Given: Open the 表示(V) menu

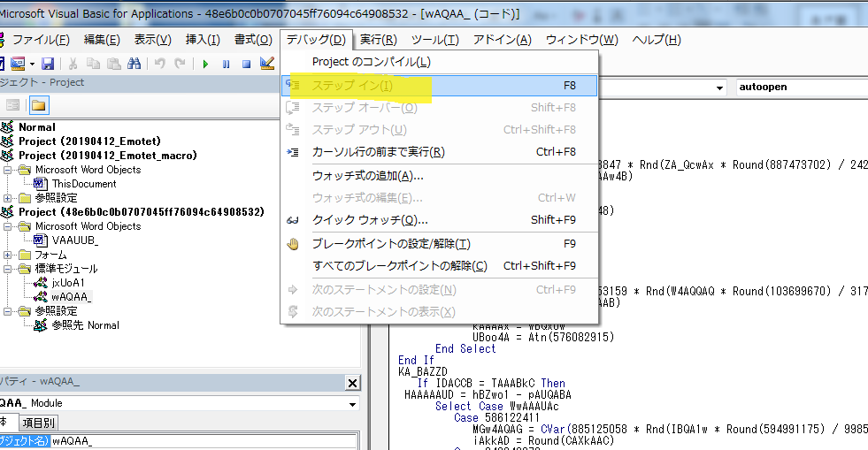Looking at the screenshot, I should [153, 40].
